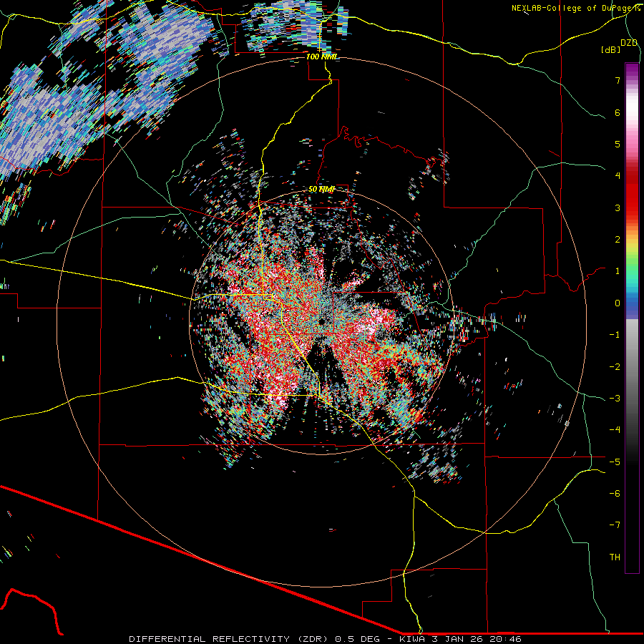Image resolution: width=644 pixels, height=644 pixels.
Task: Click the '1' tick on the color scale
Action: (x=618, y=271)
